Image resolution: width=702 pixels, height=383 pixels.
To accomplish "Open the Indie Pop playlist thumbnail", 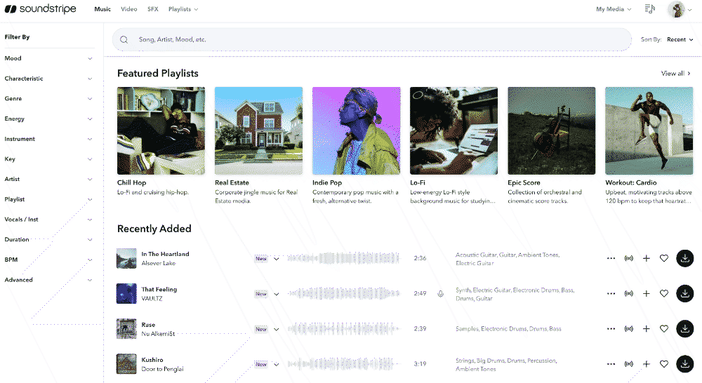I will 356,130.
